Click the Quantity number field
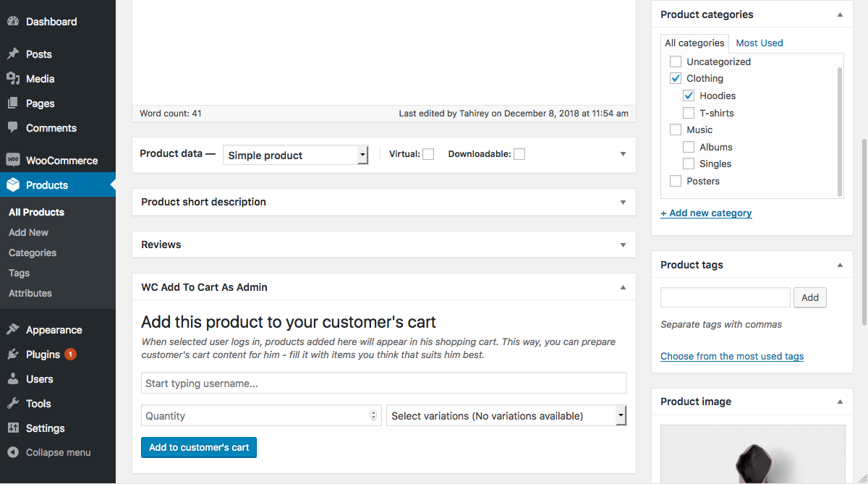Image resolution: width=868 pixels, height=484 pixels. pos(261,416)
